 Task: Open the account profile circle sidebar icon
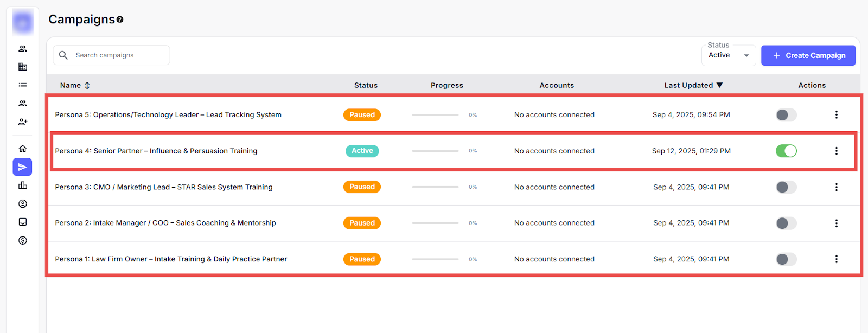coord(23,204)
